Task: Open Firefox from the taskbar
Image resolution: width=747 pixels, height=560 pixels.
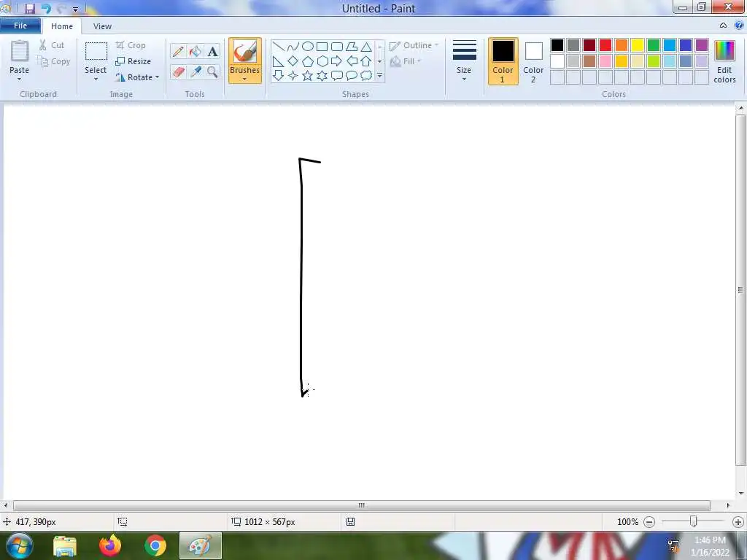Action: pyautogui.click(x=110, y=545)
